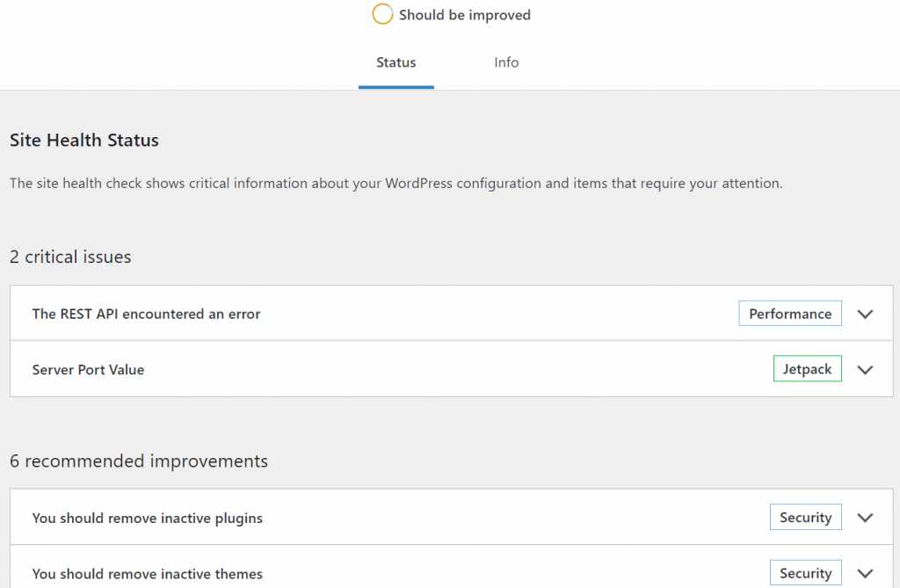This screenshot has width=900, height=588.
Task: Select the Status tab
Action: [396, 62]
